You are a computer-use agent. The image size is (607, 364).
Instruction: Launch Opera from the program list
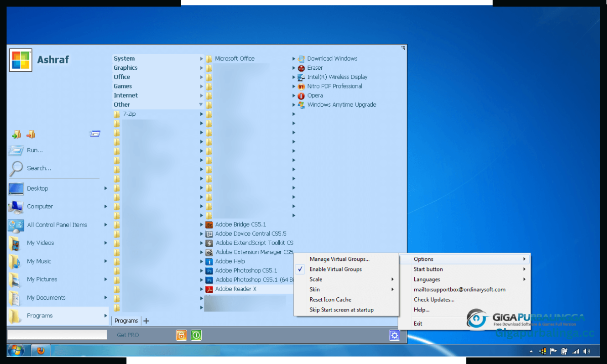315,96
